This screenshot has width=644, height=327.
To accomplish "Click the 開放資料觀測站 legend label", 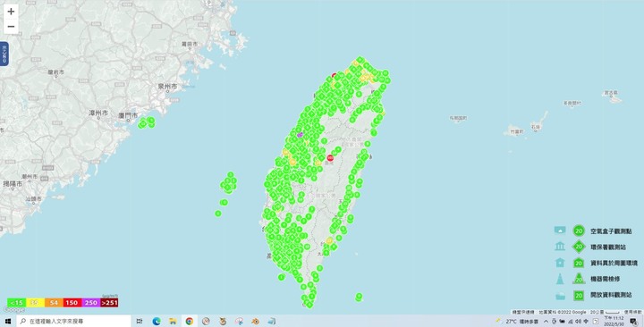I will tap(611, 295).
